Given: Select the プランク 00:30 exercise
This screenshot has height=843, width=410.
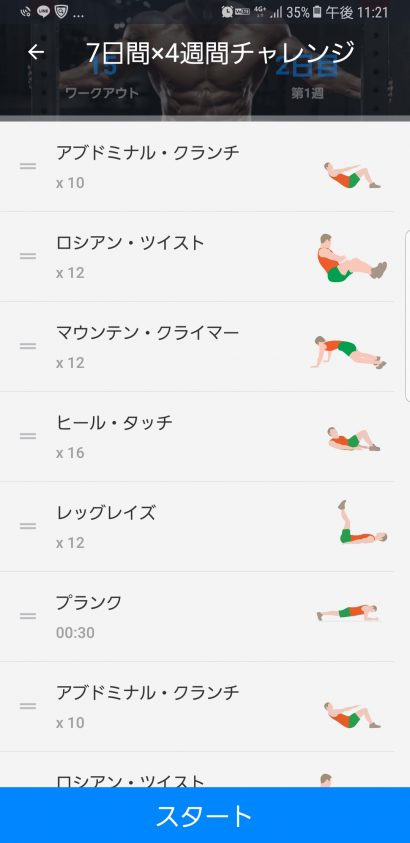Looking at the screenshot, I should (197, 616).
